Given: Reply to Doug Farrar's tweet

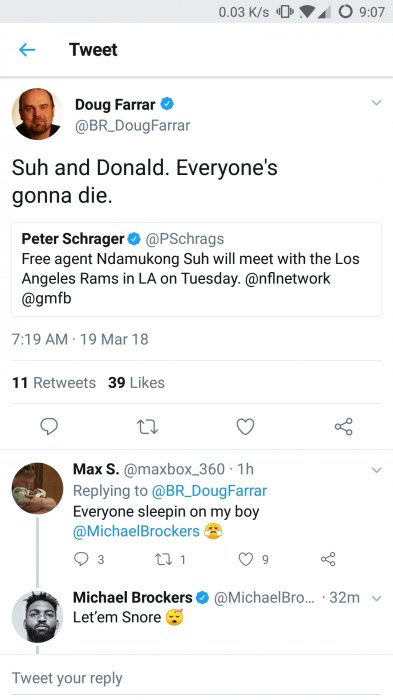Looking at the screenshot, I should tap(49, 426).
